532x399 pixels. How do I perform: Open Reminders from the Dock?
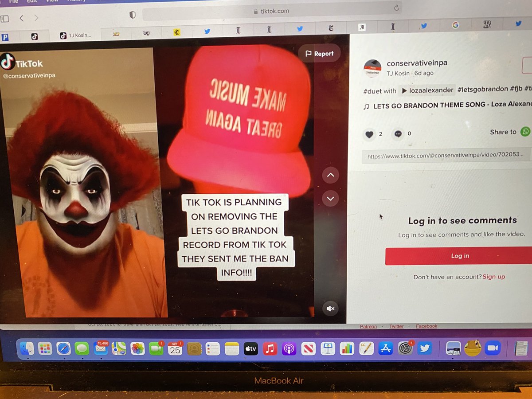213,349
